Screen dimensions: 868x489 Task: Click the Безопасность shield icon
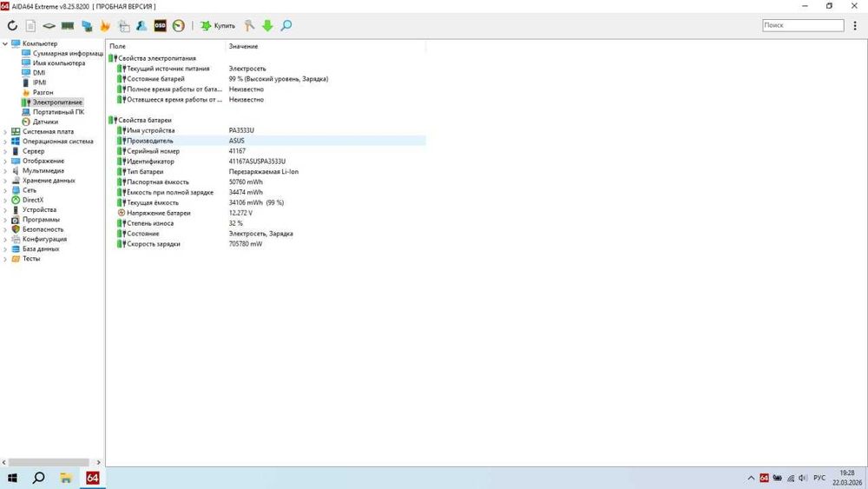(16, 229)
